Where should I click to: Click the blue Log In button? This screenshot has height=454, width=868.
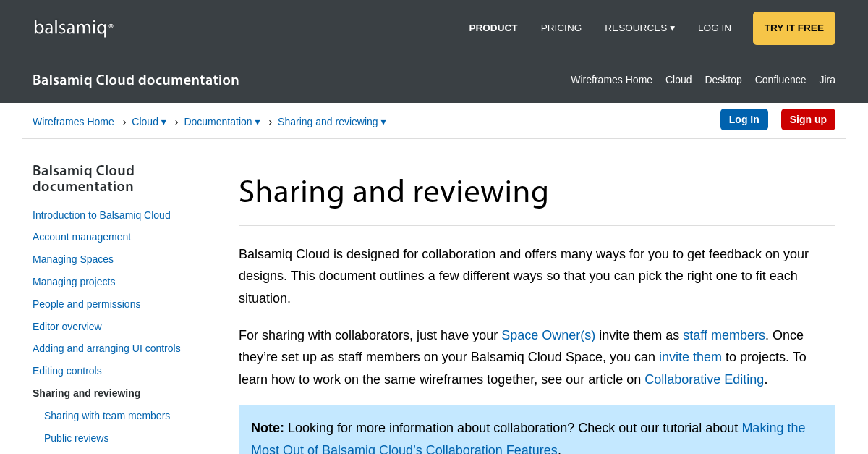(x=744, y=119)
